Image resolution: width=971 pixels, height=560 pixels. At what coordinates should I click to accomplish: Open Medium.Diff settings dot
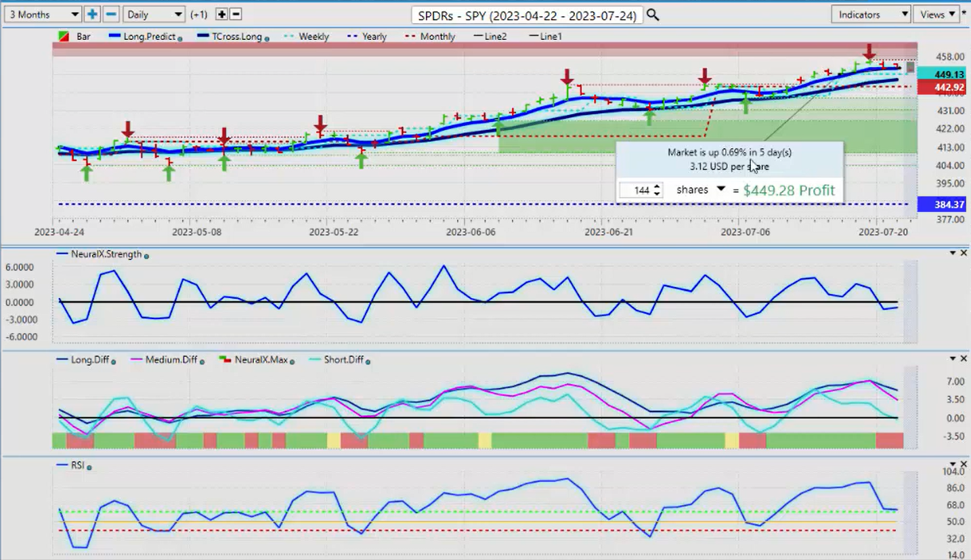pos(202,362)
